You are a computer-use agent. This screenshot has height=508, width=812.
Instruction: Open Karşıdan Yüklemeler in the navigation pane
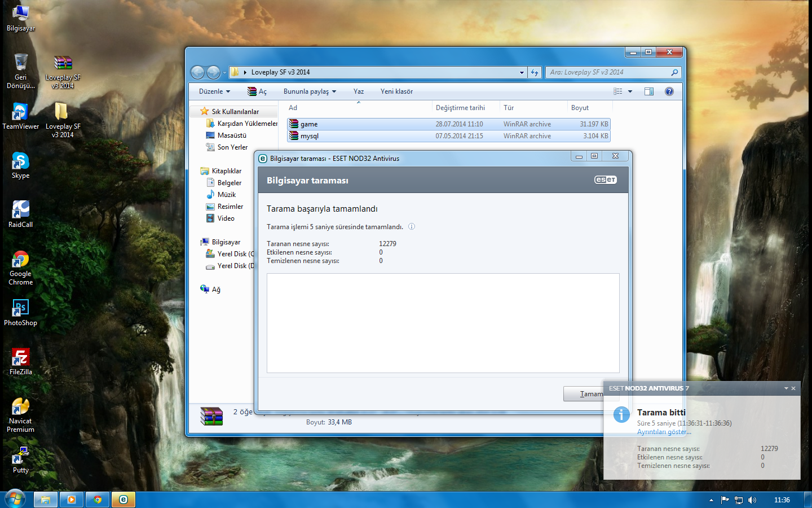click(242, 124)
